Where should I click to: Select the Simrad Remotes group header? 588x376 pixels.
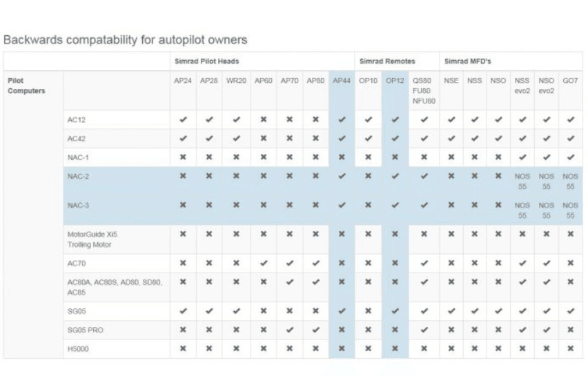[387, 61]
